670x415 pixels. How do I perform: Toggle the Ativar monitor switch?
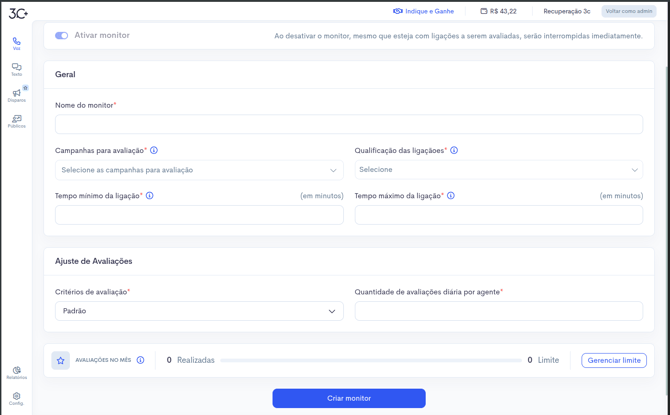pos(62,36)
